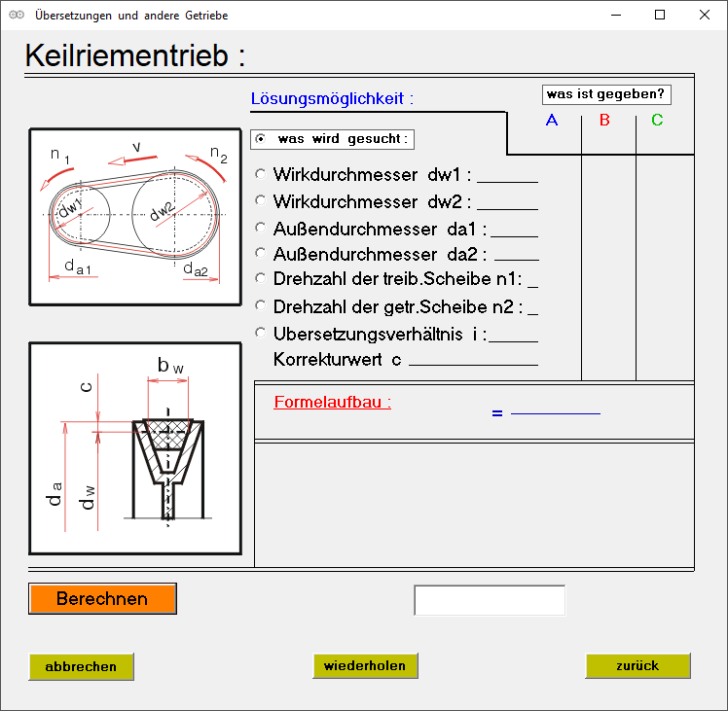728x711 pixels.
Task: Choose Außendurchmesser da1 radio option
Action: click(x=260, y=228)
